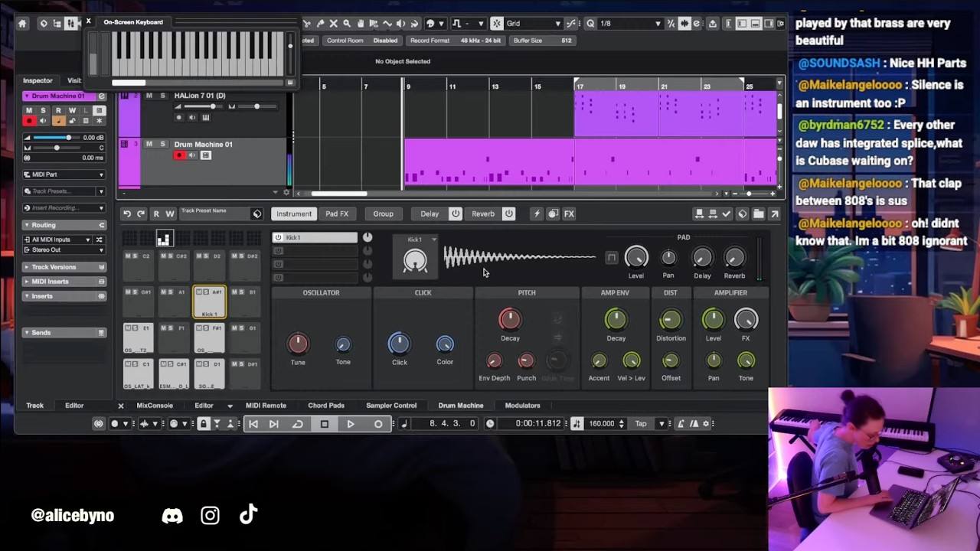The height and width of the screenshot is (551, 980).
Task: Open the Track tab
Action: pos(34,406)
